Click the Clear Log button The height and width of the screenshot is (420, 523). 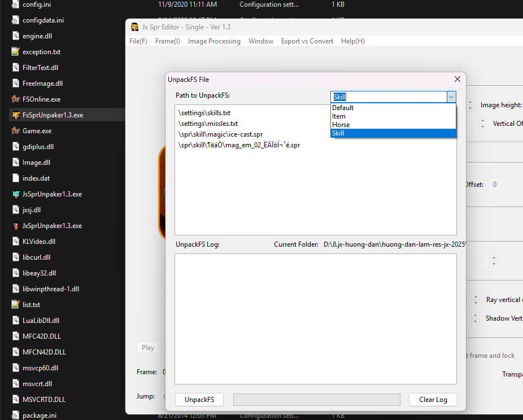coord(433,400)
